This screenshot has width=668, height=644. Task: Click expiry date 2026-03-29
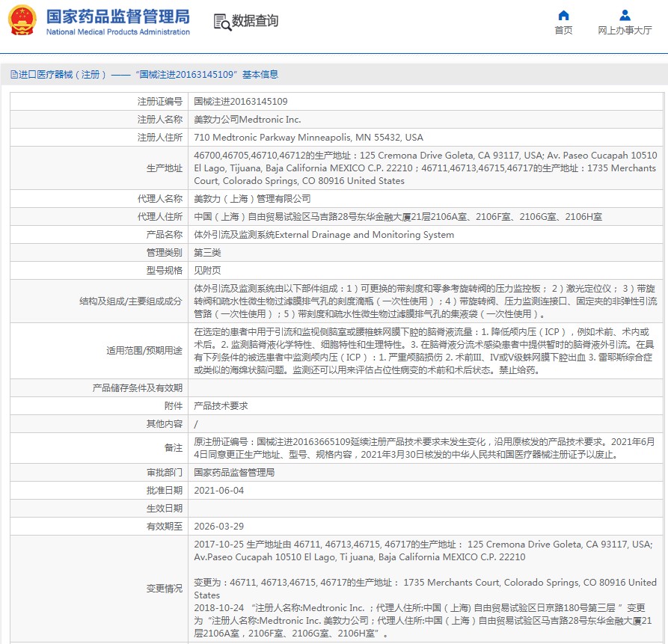[219, 526]
